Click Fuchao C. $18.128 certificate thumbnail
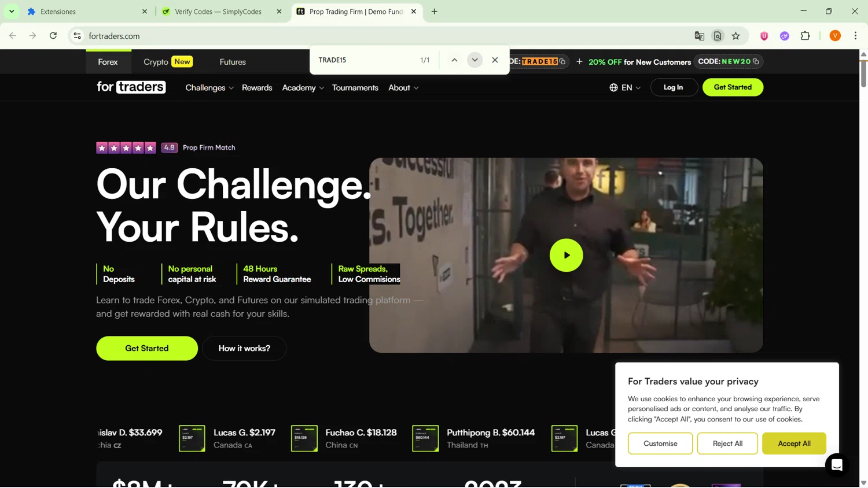The image size is (868, 488). (x=304, y=439)
